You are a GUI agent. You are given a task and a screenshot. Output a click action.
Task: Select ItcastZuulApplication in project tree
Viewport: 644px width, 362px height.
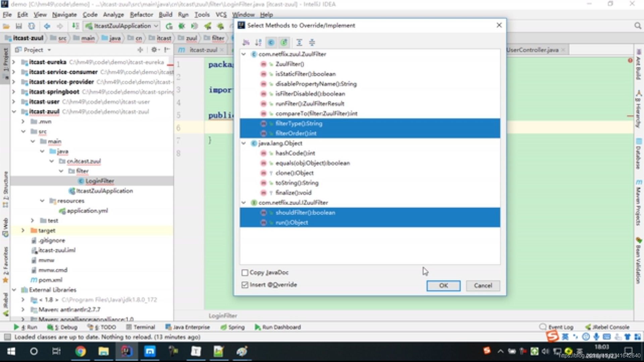(104, 191)
